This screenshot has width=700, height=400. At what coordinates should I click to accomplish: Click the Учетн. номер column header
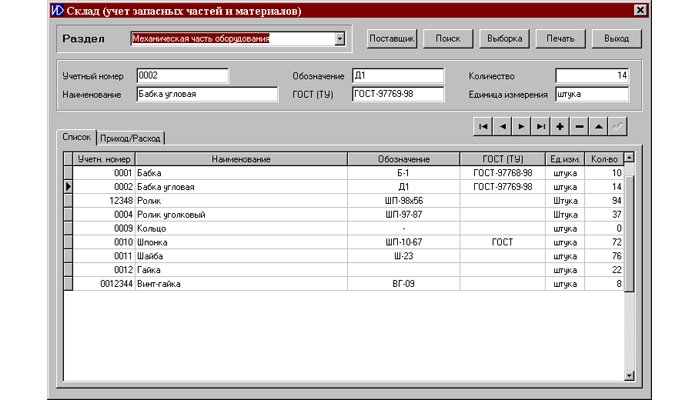[104, 159]
